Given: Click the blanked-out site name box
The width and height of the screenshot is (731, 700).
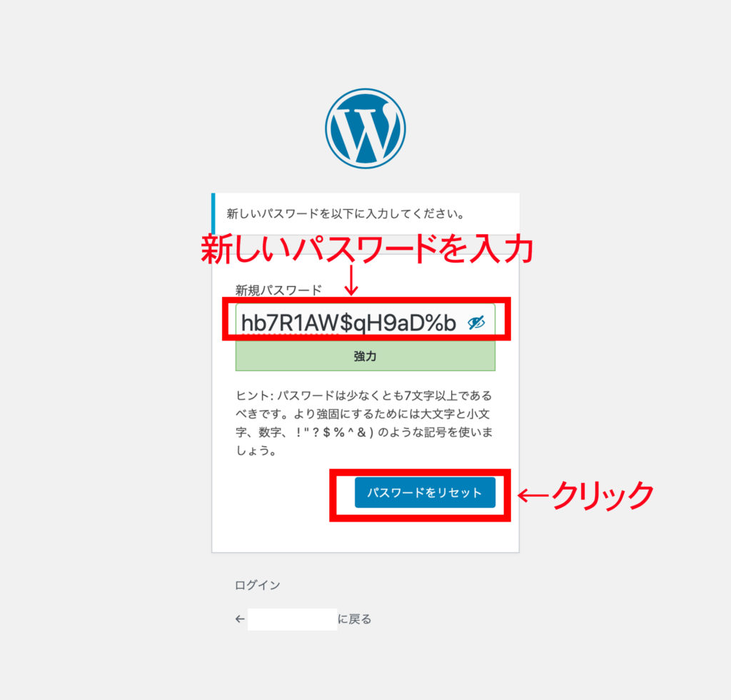Looking at the screenshot, I should point(292,619).
